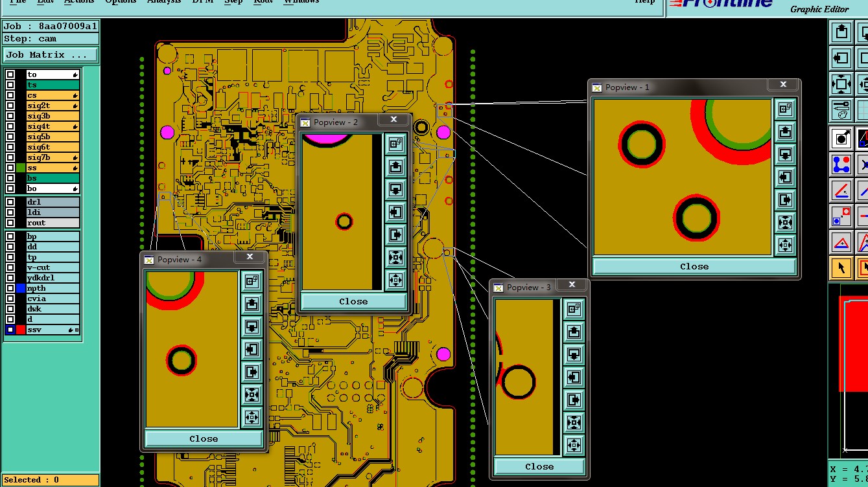The image size is (868, 487).
Task: Pan left in Popview - 1
Action: pyautogui.click(x=785, y=177)
